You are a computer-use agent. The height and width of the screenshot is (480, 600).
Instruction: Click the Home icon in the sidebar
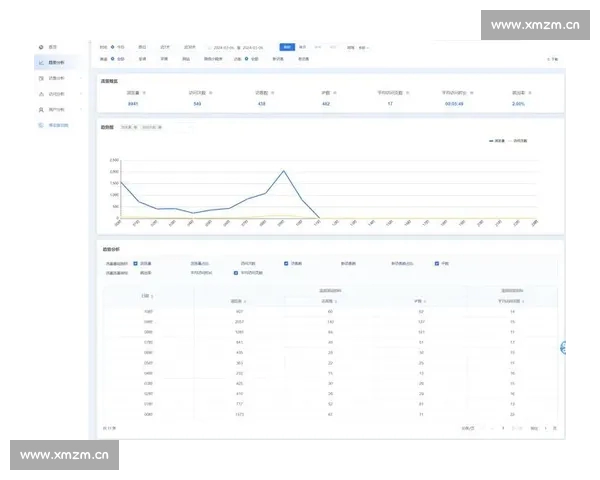[x=41, y=47]
